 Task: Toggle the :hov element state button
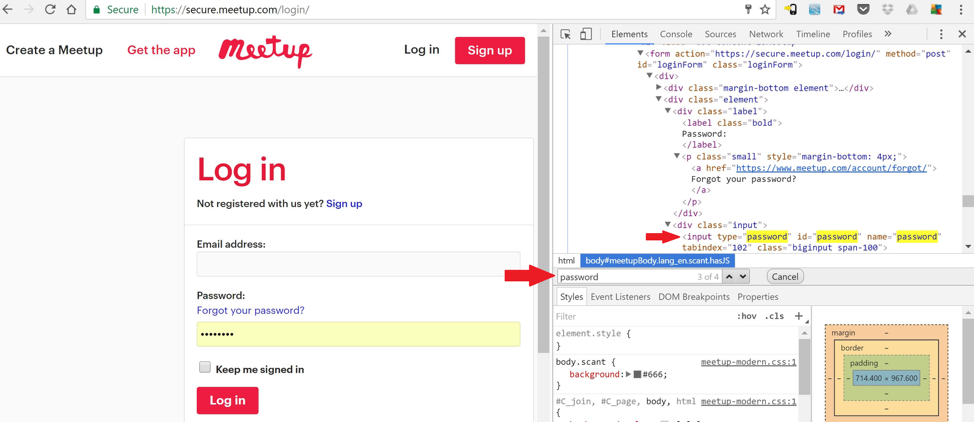tap(747, 316)
